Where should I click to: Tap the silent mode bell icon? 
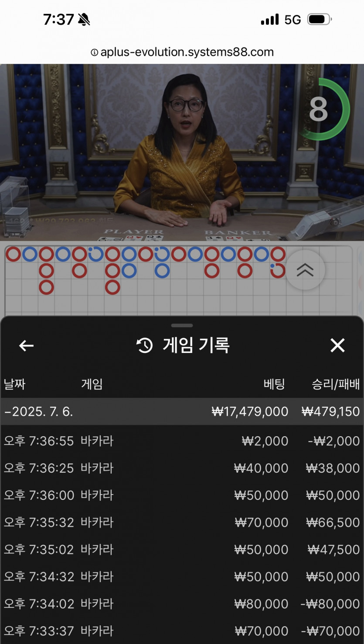pos(84,20)
